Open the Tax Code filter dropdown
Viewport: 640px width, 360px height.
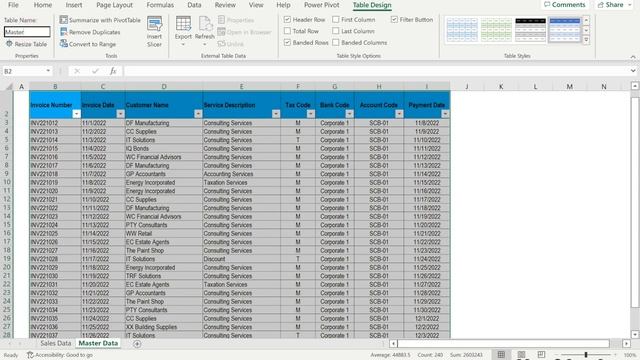click(311, 114)
